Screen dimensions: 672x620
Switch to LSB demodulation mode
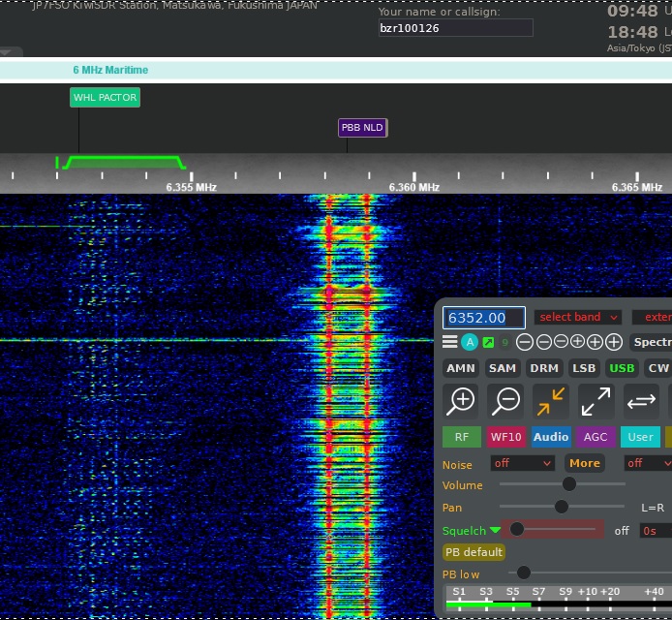pyautogui.click(x=584, y=368)
